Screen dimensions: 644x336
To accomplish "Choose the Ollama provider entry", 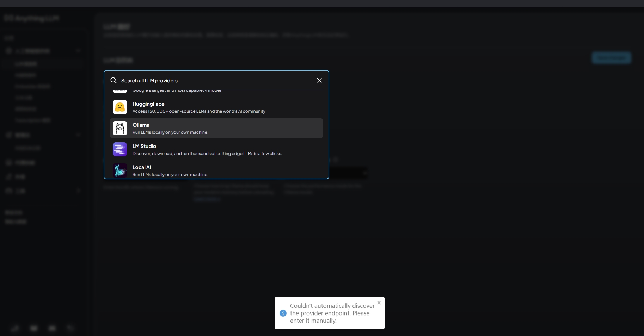I will click(141, 125).
